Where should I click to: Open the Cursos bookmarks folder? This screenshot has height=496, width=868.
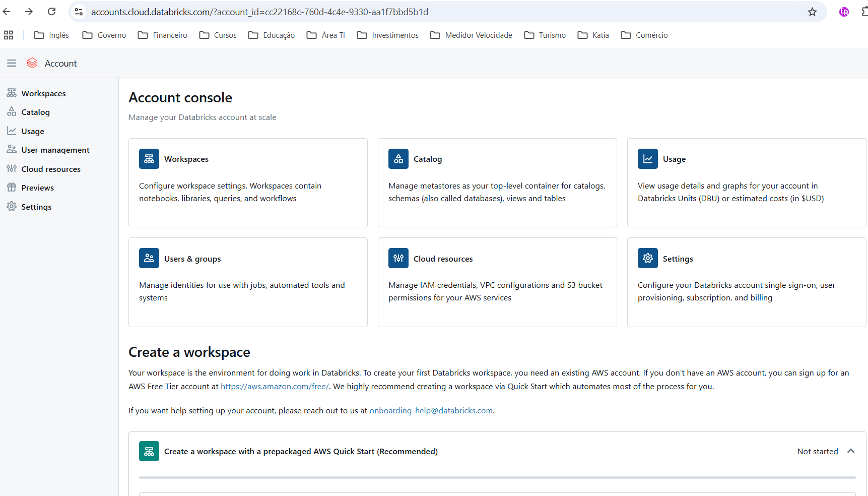218,35
